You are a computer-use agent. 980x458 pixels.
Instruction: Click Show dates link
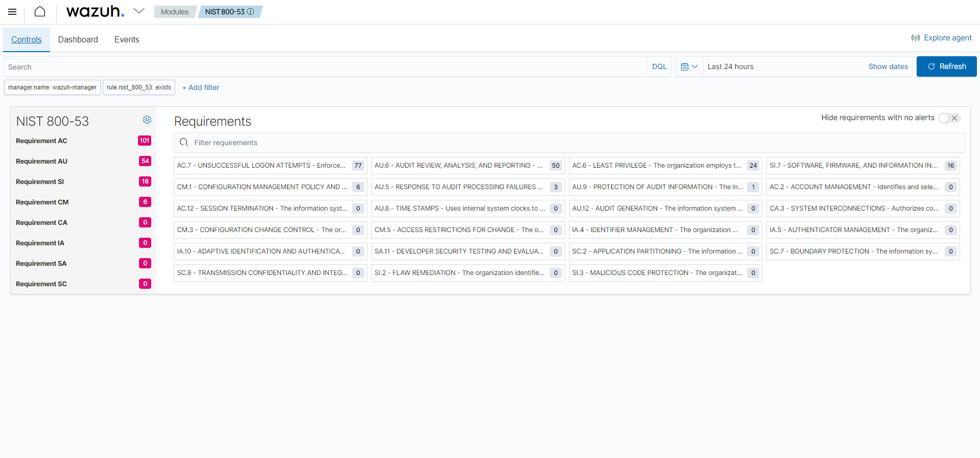(888, 67)
